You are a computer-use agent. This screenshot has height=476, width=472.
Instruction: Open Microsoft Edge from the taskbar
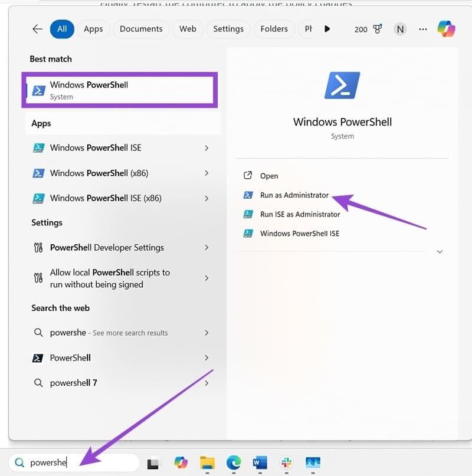[x=234, y=463]
